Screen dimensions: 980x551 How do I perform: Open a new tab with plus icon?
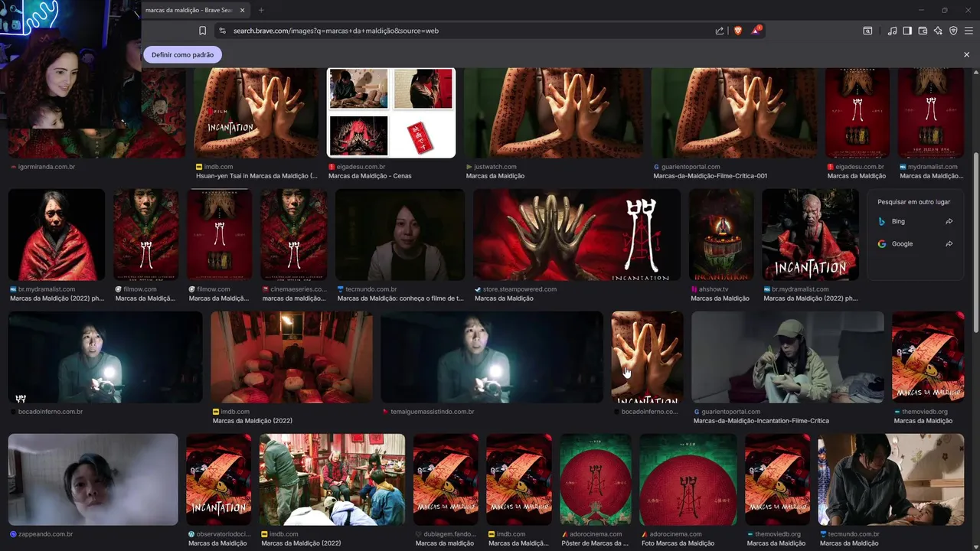(x=261, y=10)
